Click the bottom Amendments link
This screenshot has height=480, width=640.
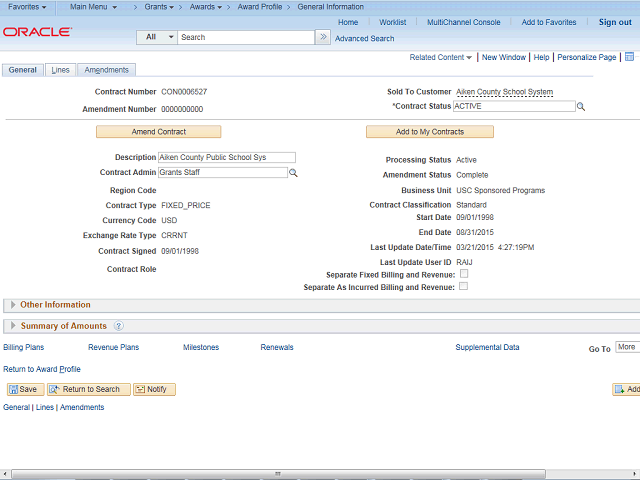click(82, 407)
